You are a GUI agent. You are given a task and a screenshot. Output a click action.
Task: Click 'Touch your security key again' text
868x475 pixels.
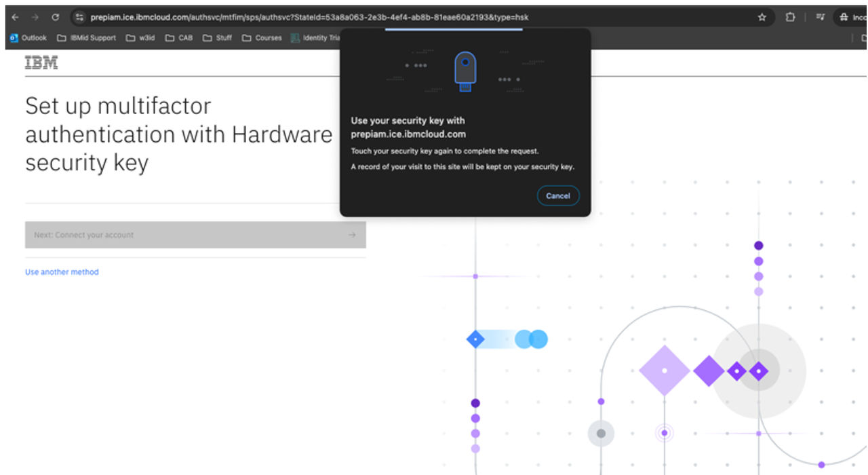click(x=445, y=151)
